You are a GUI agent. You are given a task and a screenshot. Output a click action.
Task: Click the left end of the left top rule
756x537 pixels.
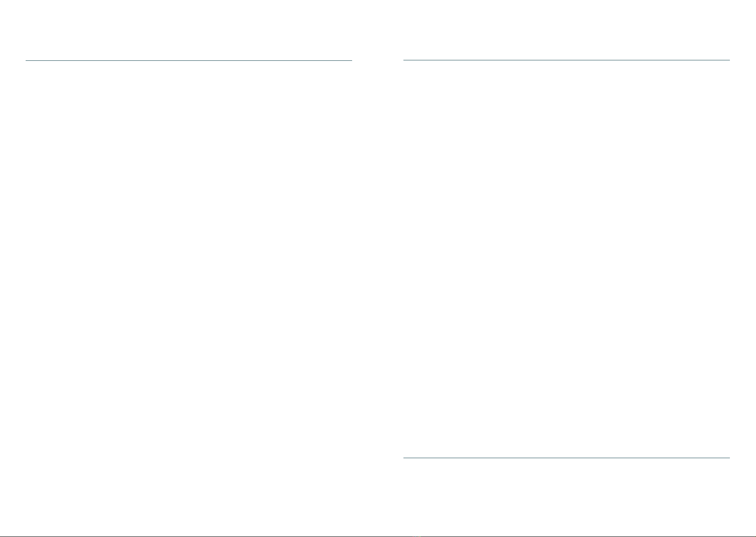[x=27, y=60]
